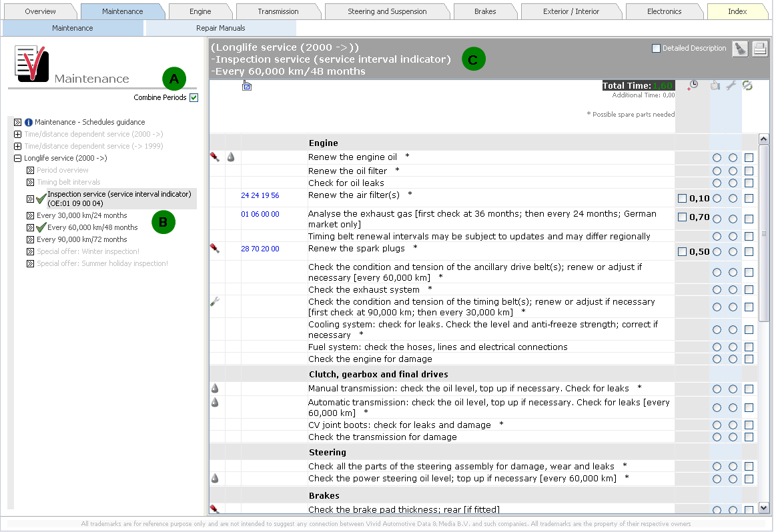Click the grey wrench column header icon
This screenshot has height=532, width=774.
click(731, 85)
